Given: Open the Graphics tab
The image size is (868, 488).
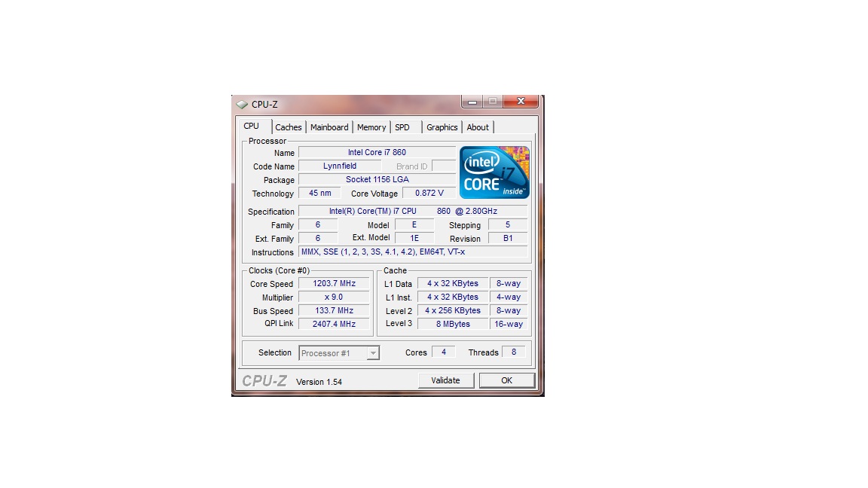Looking at the screenshot, I should pyautogui.click(x=442, y=127).
